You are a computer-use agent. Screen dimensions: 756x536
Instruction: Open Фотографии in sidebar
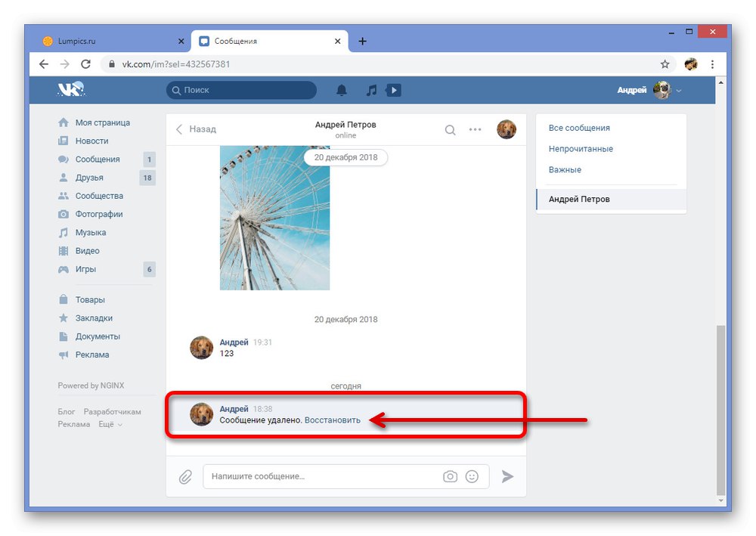coord(99,214)
